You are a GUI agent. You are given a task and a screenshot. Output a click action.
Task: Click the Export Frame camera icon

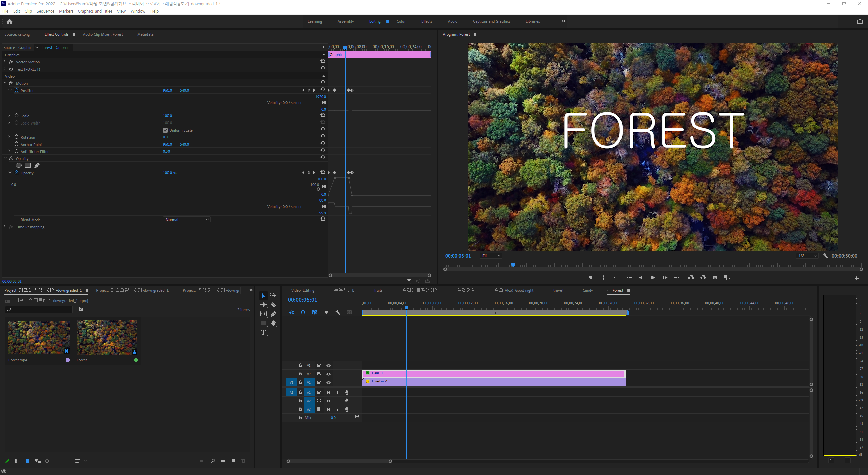(x=715, y=277)
